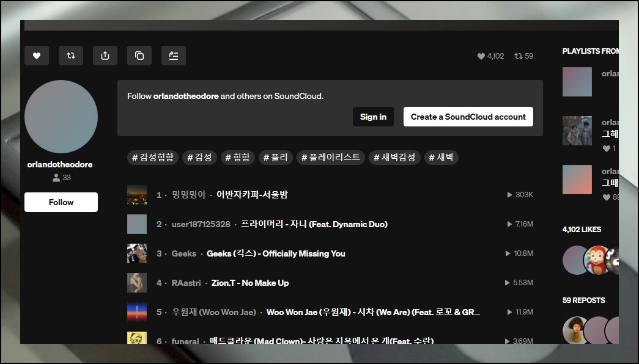
Task: Click the 11.9M play count
Action: (x=520, y=312)
